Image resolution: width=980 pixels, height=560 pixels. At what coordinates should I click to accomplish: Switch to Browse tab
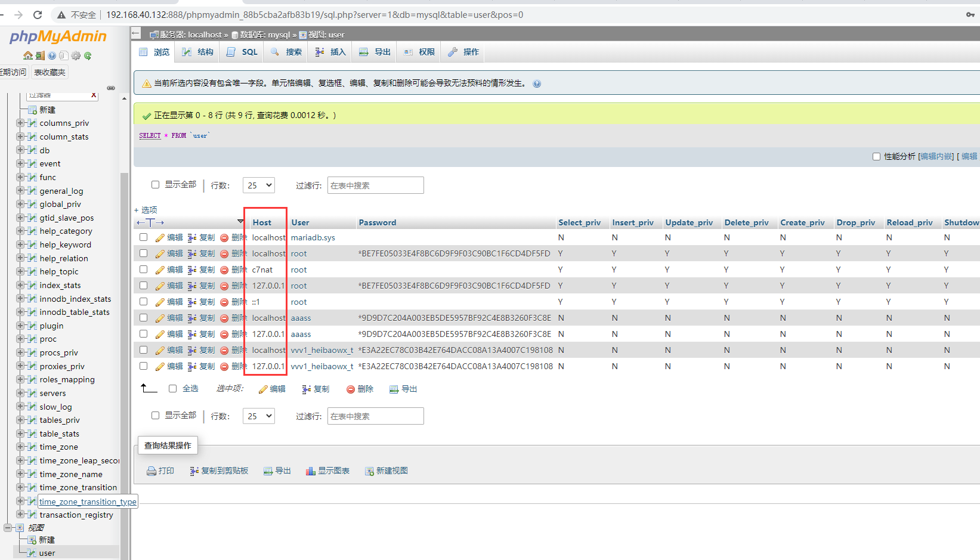point(154,52)
